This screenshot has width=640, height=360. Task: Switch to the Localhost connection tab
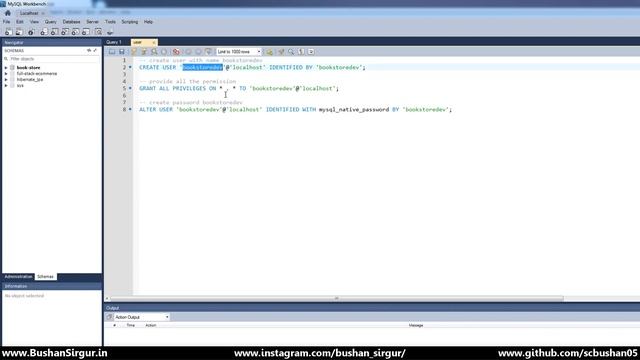(29, 13)
